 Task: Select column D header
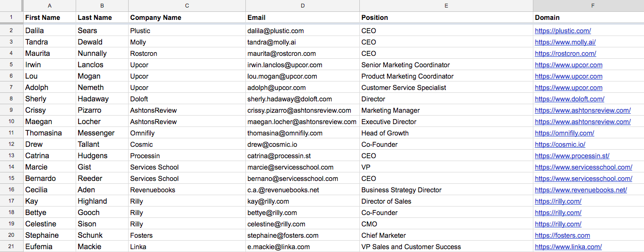tap(303, 6)
